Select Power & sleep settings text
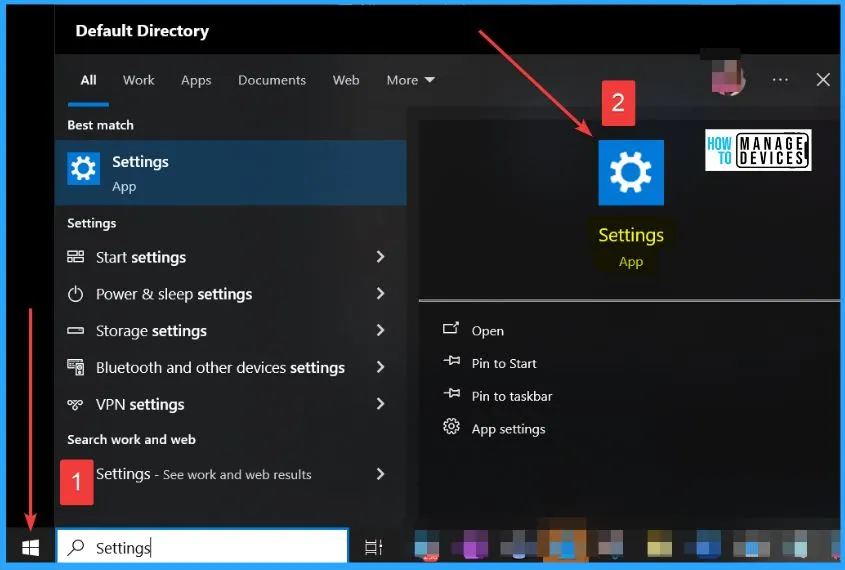 (174, 294)
